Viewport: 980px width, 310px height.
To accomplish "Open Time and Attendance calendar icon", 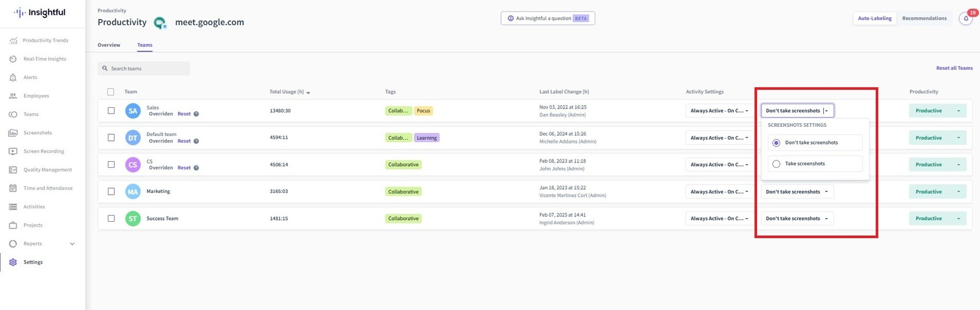I will tap(13, 188).
